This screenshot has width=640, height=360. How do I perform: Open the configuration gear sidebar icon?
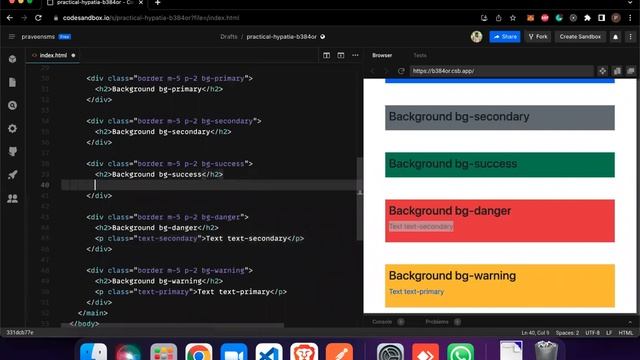(13, 129)
